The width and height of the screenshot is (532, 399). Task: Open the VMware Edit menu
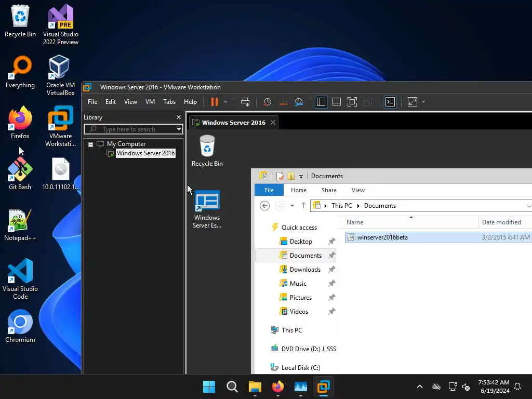point(110,102)
